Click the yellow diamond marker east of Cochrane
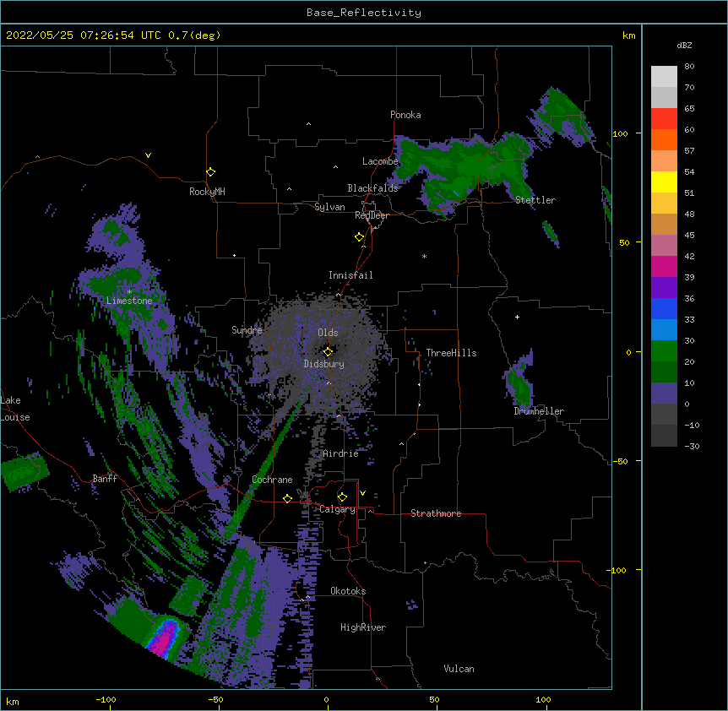This screenshot has width=728, height=711. pos(287,498)
